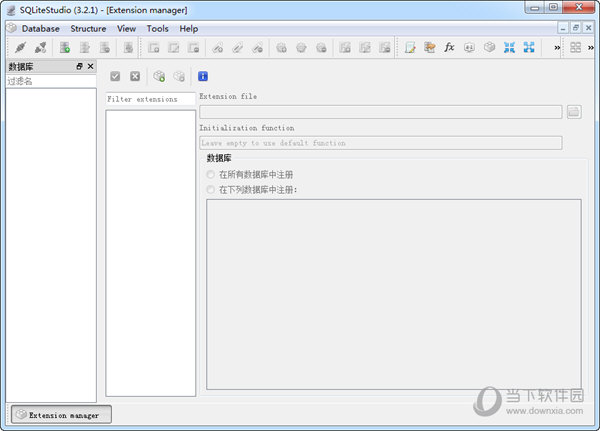This screenshot has width=600, height=431.
Task: Click the Refresh database schema icon
Action: [128, 47]
